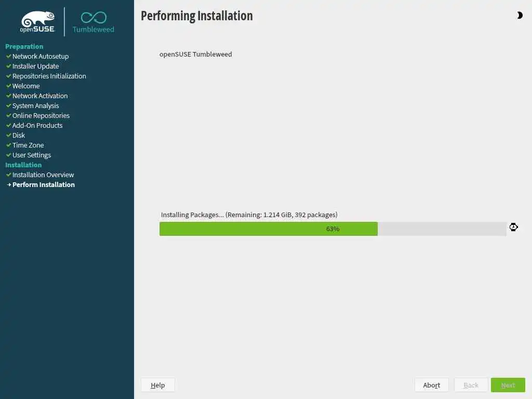Select the User Settings step
532x399 pixels.
(32, 155)
